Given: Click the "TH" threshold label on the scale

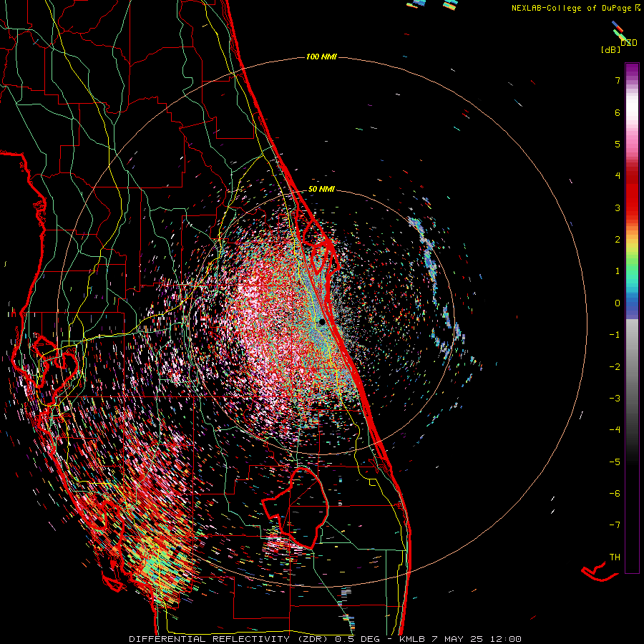Looking at the screenshot, I should [x=615, y=557].
